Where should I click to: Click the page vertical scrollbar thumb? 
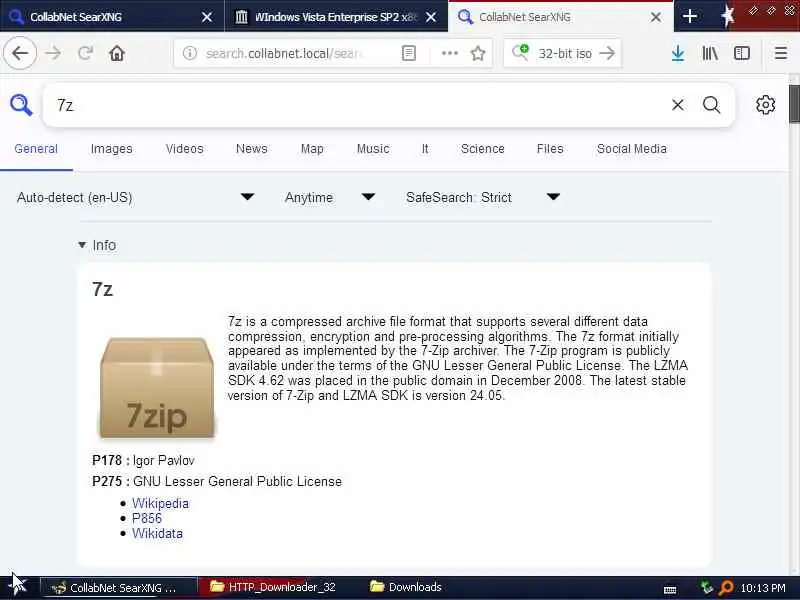coord(794,104)
